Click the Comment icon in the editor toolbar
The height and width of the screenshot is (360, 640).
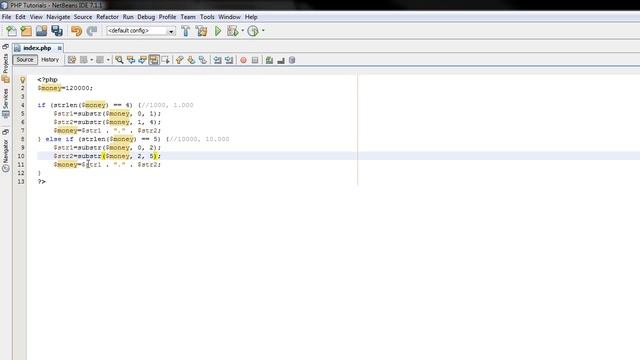click(269, 60)
